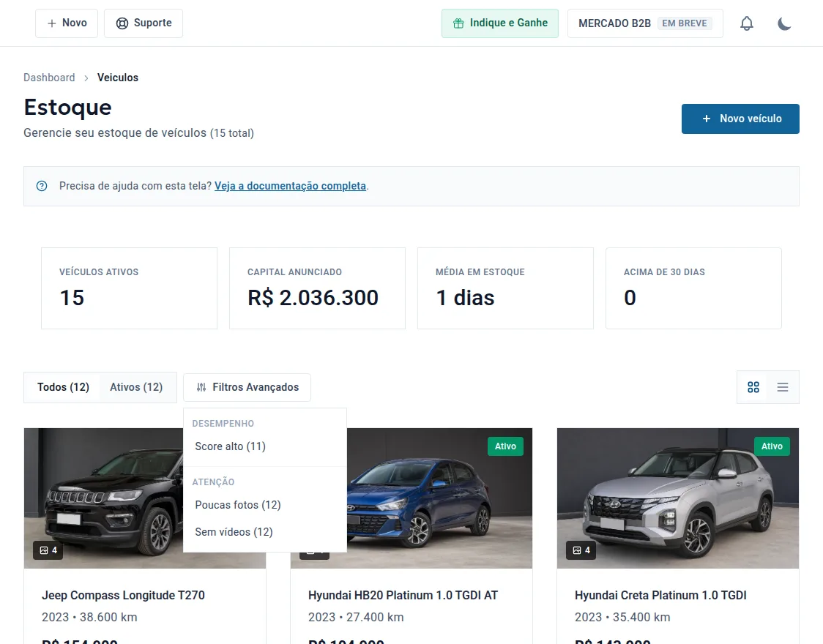Viewport: 823px width, 644px height.
Task: Click 2023 • 27.400 km text
Action: point(356,617)
